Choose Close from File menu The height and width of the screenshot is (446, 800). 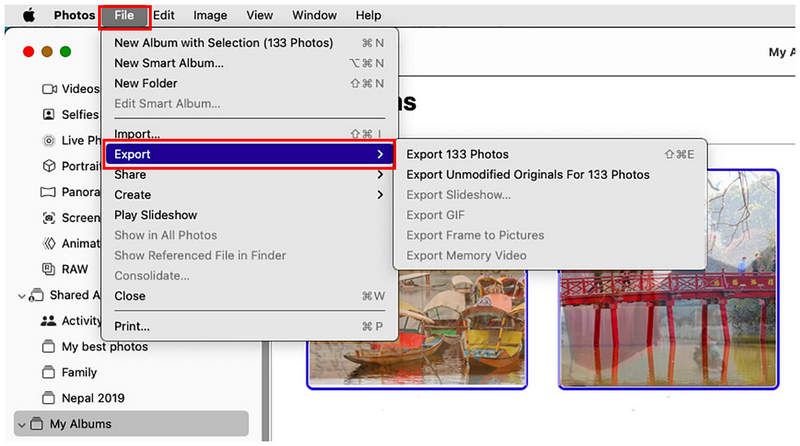[249, 296]
